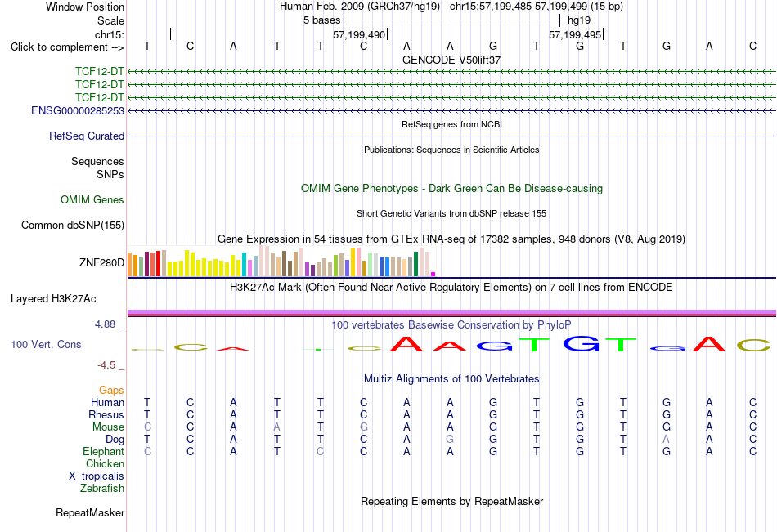Click the RepeatMasker track label

[90, 512]
